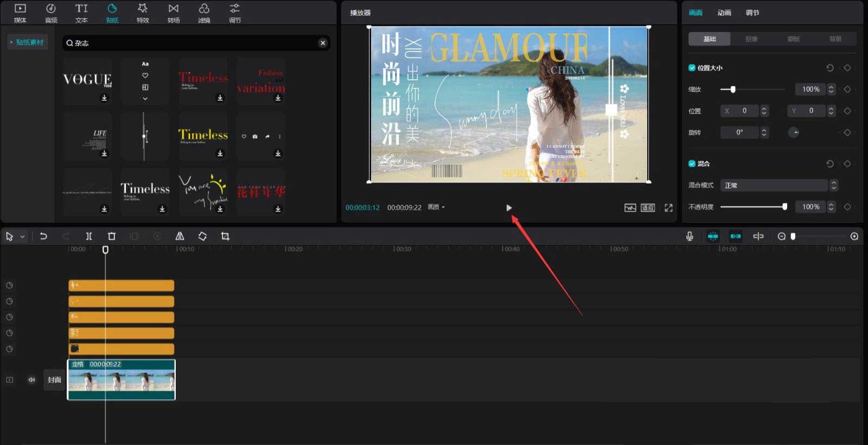Open the selection tool mode dropdown
This screenshot has height=445, width=868.
pos(22,237)
